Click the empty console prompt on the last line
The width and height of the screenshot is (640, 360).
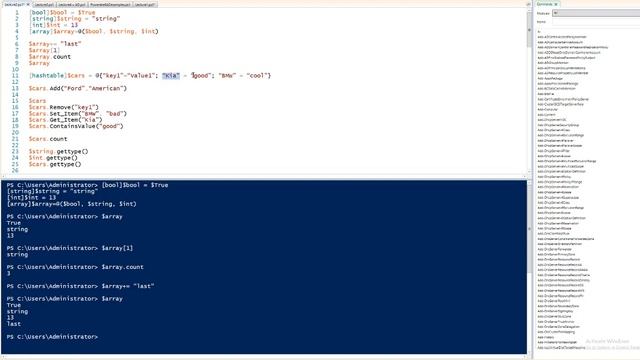pos(52,337)
